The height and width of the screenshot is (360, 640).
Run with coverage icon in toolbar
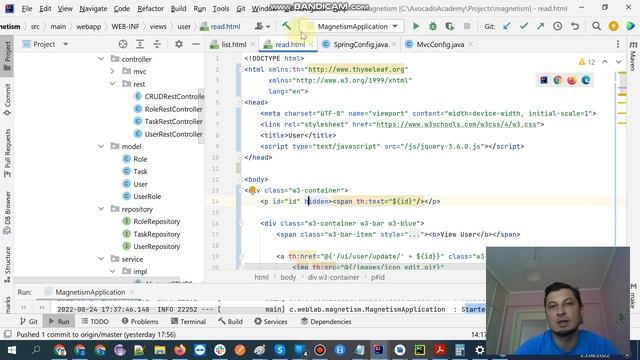450,27
